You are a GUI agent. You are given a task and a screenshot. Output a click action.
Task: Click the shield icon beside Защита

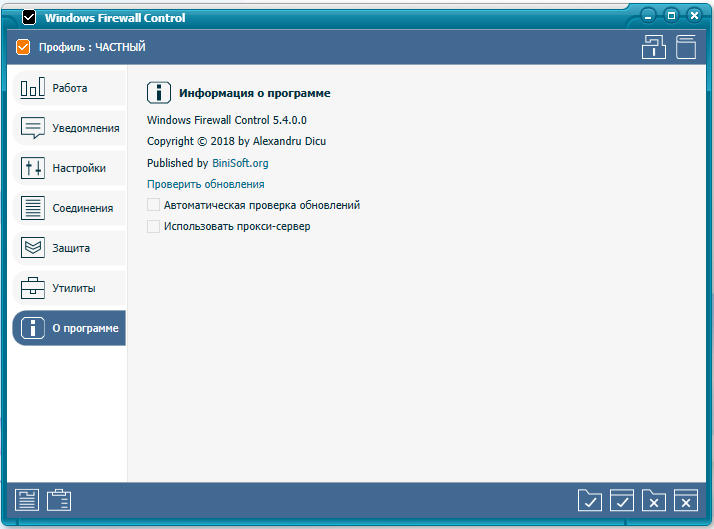coord(33,248)
